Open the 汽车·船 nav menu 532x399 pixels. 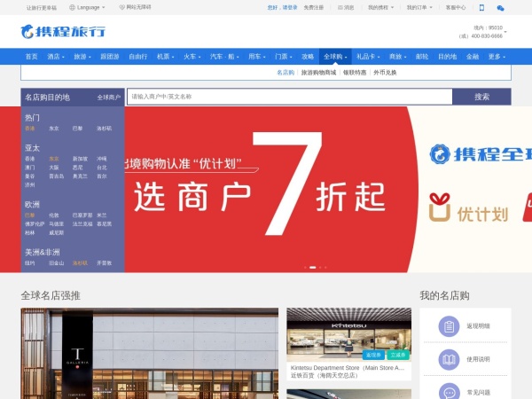click(x=224, y=57)
